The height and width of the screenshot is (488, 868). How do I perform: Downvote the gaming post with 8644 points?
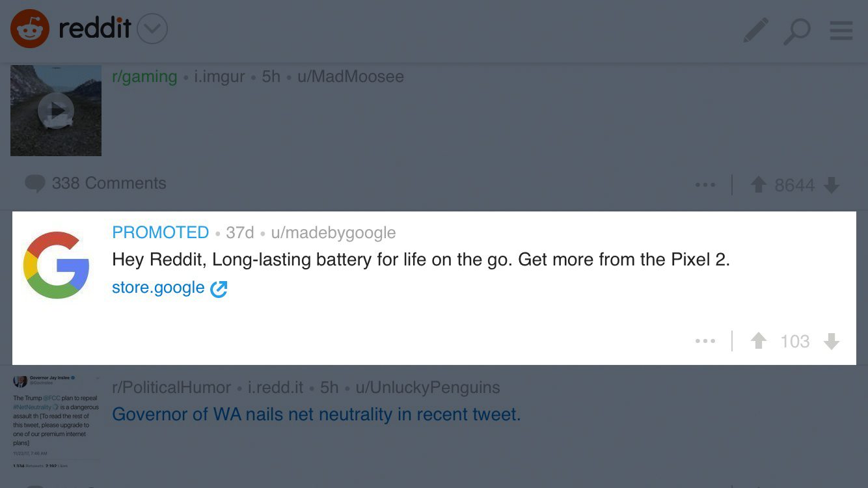[x=831, y=185]
